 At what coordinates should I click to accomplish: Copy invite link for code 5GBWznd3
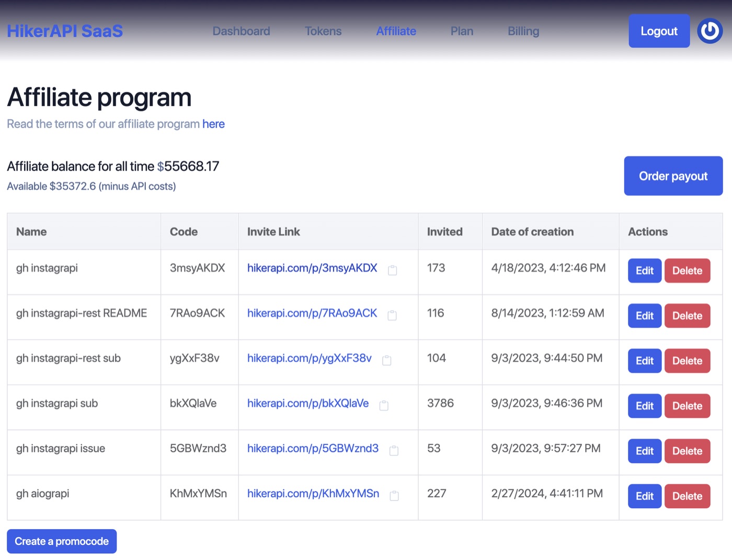tap(394, 451)
